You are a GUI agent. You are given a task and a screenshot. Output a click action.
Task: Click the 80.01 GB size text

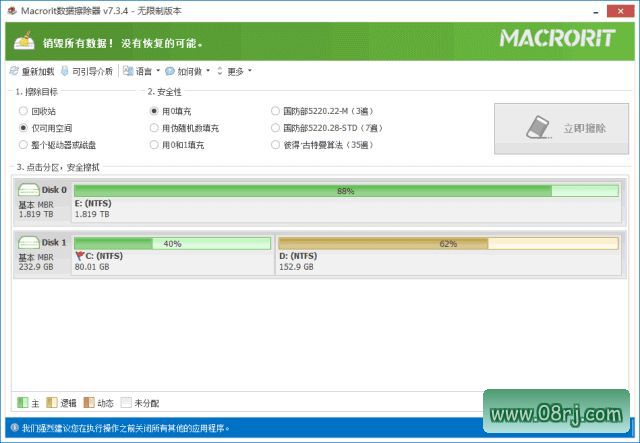pos(92,267)
